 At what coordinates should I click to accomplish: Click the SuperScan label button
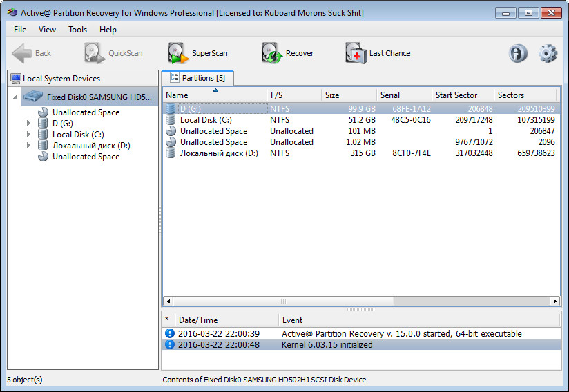point(210,53)
